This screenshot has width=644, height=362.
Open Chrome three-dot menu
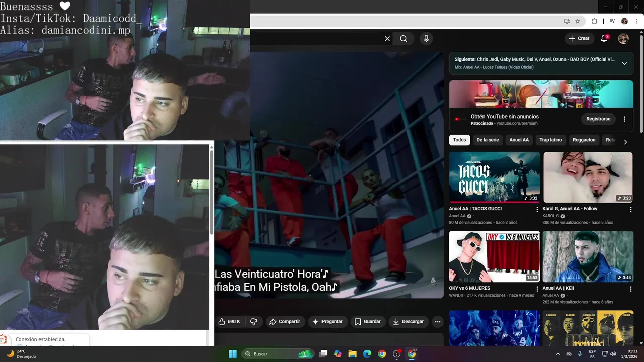coord(637,21)
